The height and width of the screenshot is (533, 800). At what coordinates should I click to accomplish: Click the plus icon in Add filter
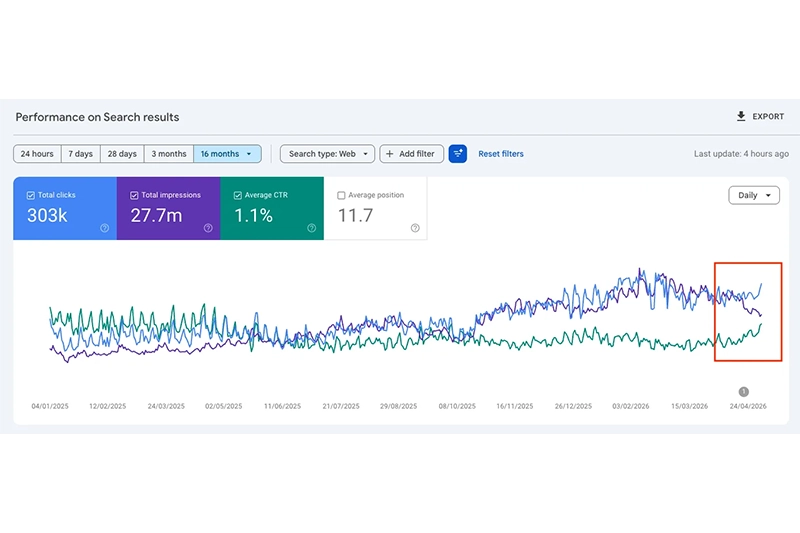pyautogui.click(x=390, y=154)
